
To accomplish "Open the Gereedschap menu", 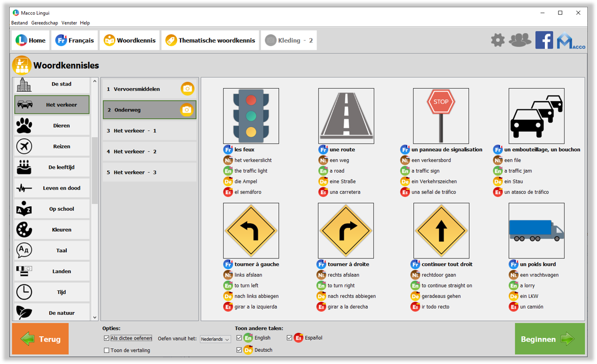I will click(44, 23).
